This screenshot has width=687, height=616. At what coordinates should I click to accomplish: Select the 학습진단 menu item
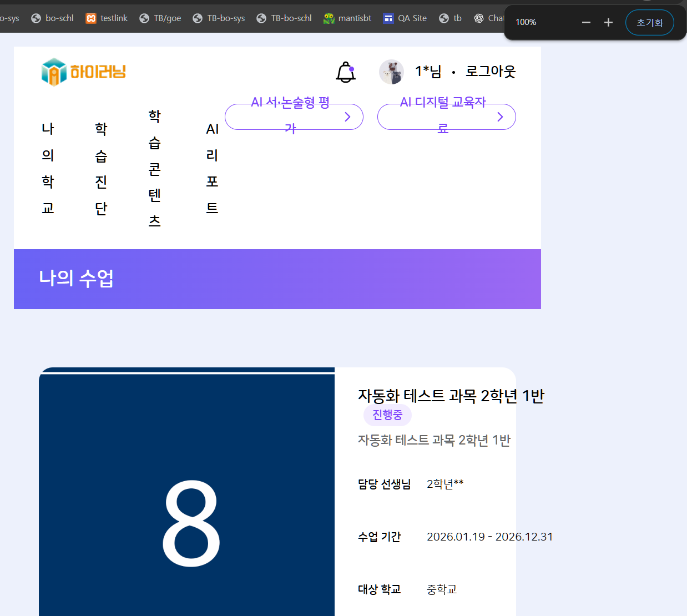coord(101,168)
